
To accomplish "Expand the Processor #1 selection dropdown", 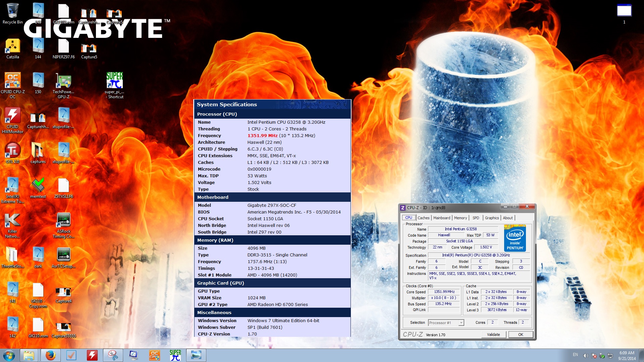I will click(x=461, y=323).
